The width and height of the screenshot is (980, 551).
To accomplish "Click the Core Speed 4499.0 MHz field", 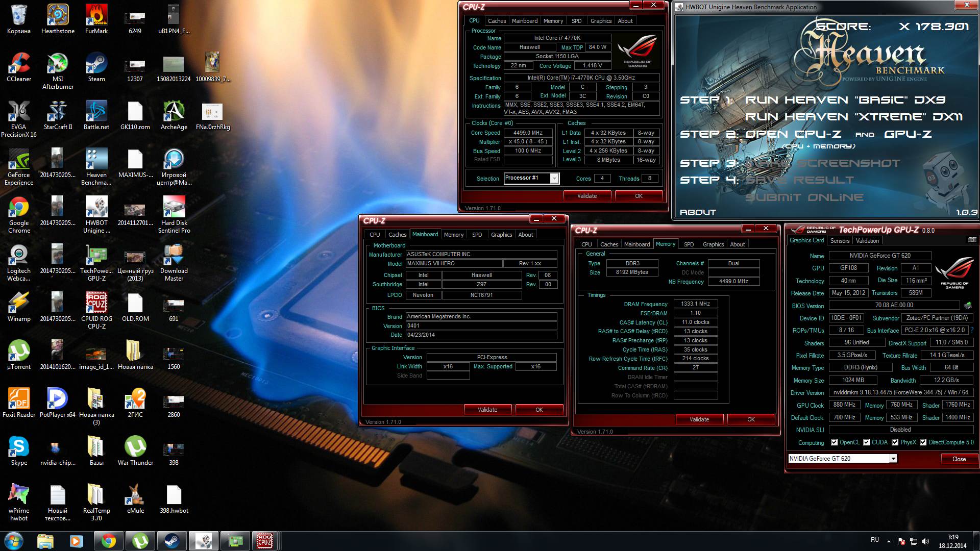I will click(x=528, y=133).
